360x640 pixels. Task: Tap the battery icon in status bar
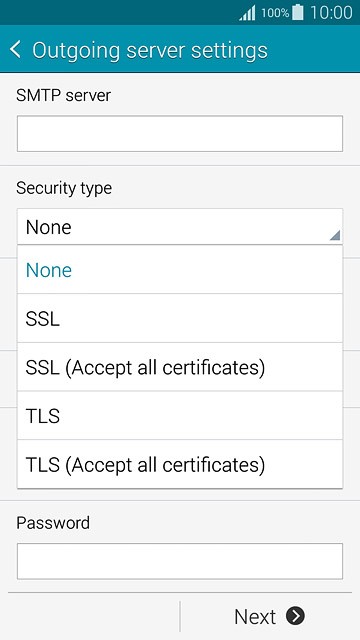[298, 12]
